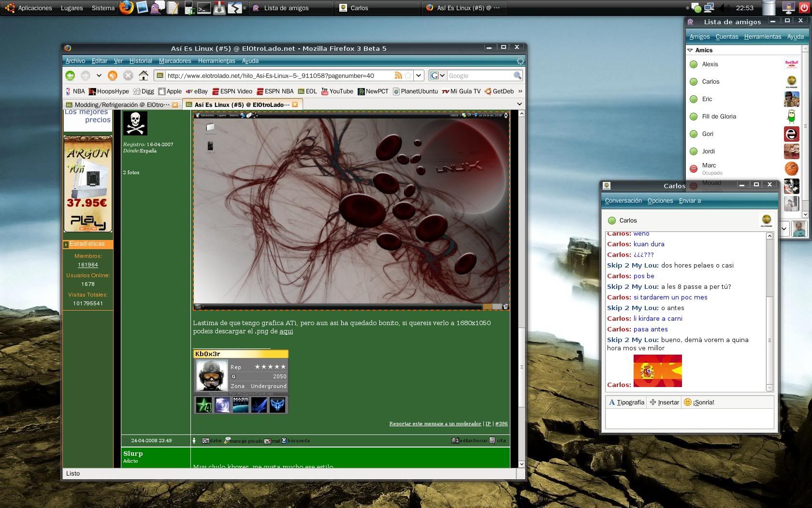Open the URL history dropdown arrow
The width and height of the screenshot is (812, 508).
pos(419,75)
